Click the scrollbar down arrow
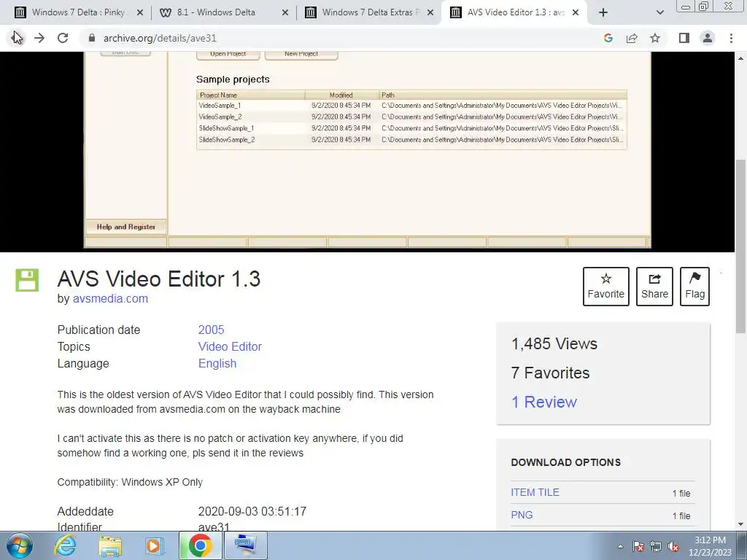Screen dimensions: 747x560 pyautogui.click(x=741, y=525)
